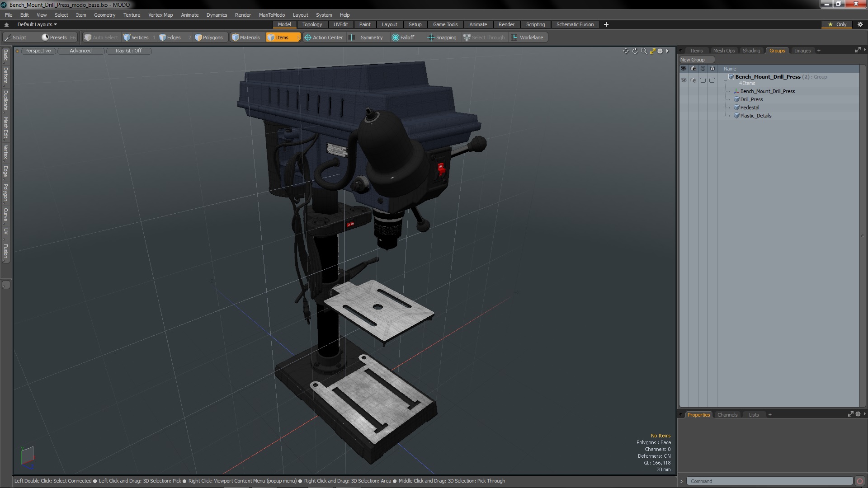Click the red record icon beside Command
This screenshot has height=488, width=868.
coord(860,481)
